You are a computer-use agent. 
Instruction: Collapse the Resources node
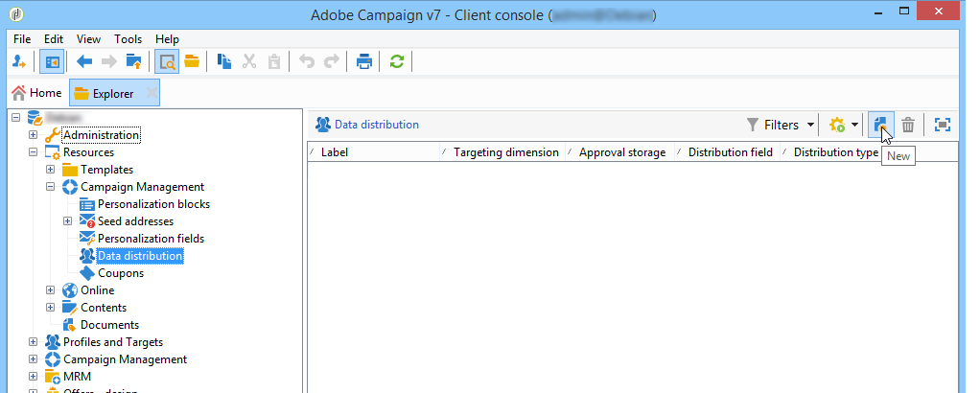[x=34, y=152]
